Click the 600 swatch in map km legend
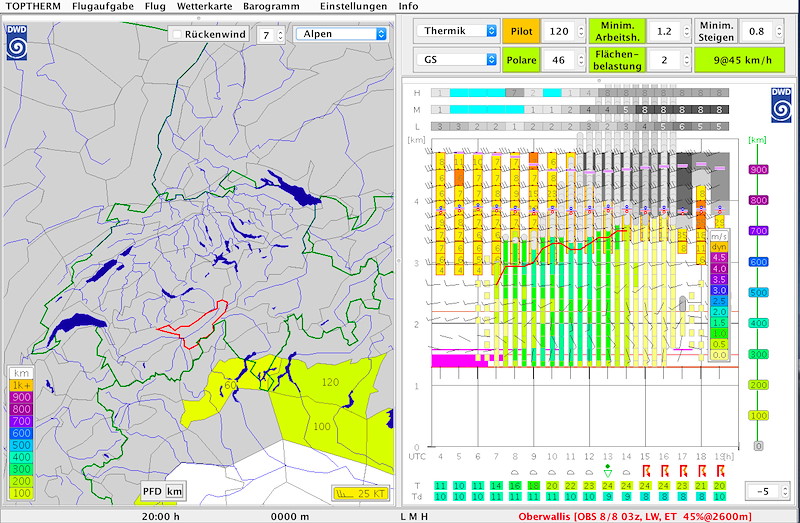This screenshot has width=800, height=523. tap(21, 433)
